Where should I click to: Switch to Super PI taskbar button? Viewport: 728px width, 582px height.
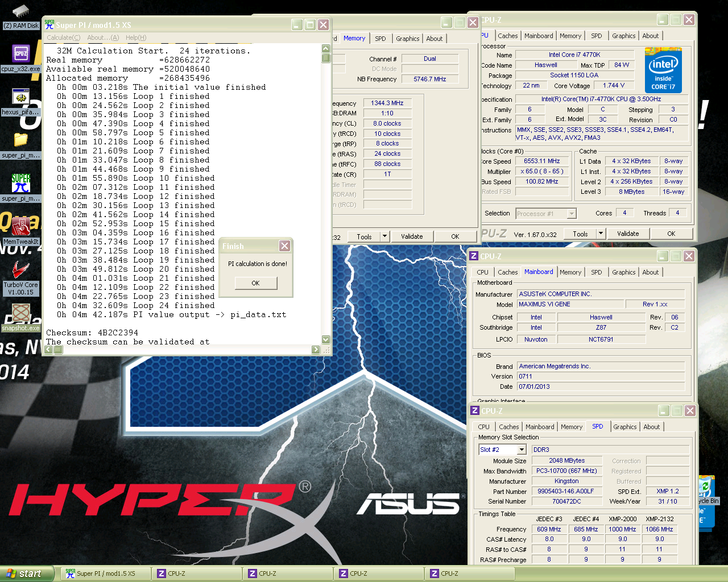point(105,573)
